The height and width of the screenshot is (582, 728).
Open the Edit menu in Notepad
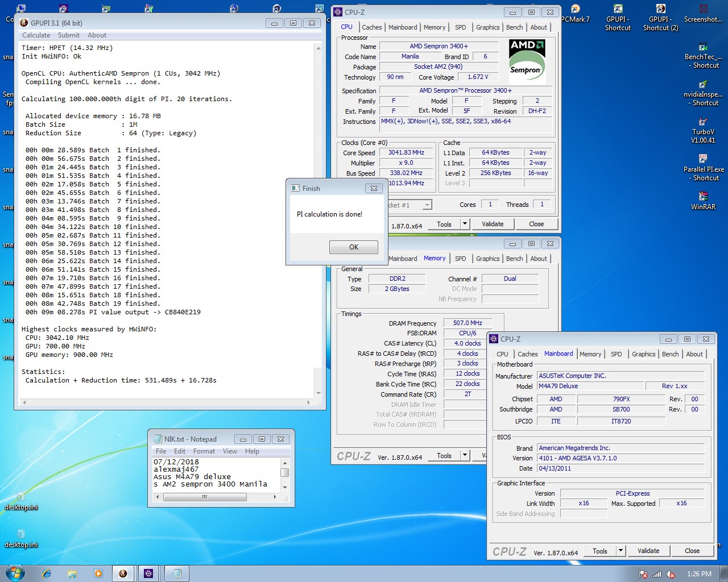point(180,451)
